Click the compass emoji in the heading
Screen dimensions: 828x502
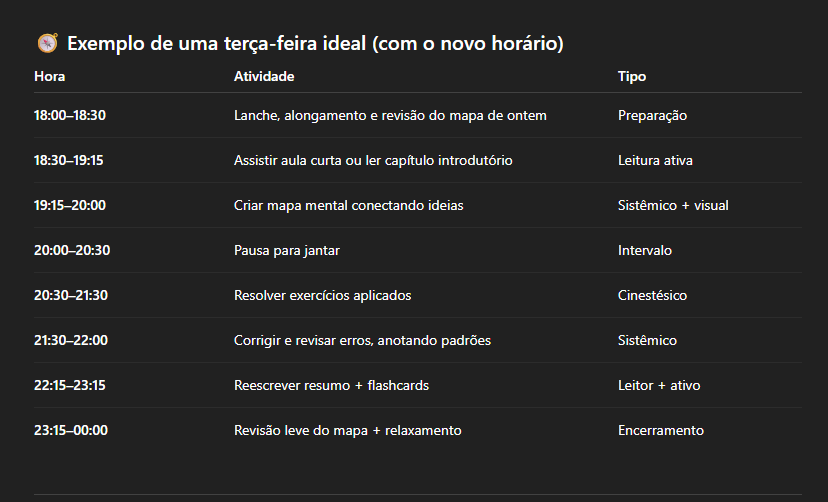tap(47, 43)
